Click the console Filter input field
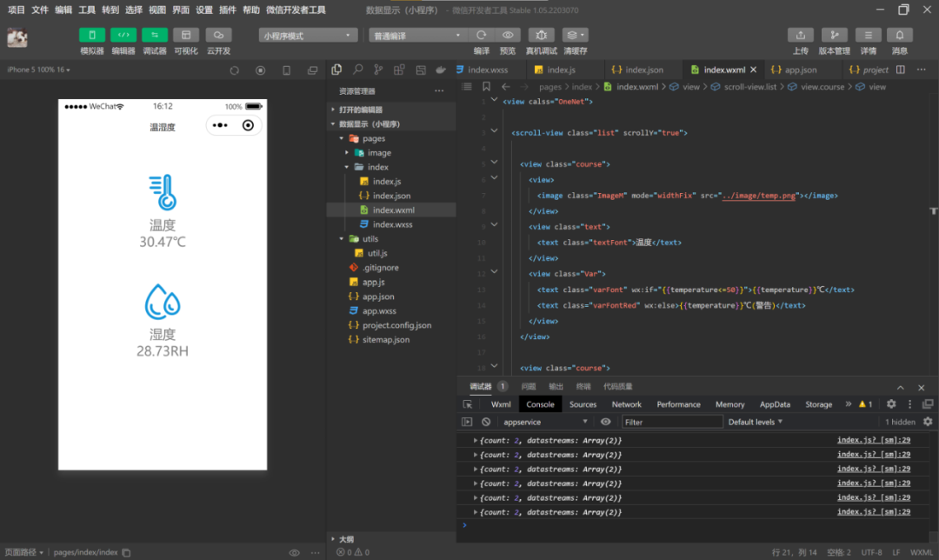Image resolution: width=939 pixels, height=560 pixels. (672, 422)
